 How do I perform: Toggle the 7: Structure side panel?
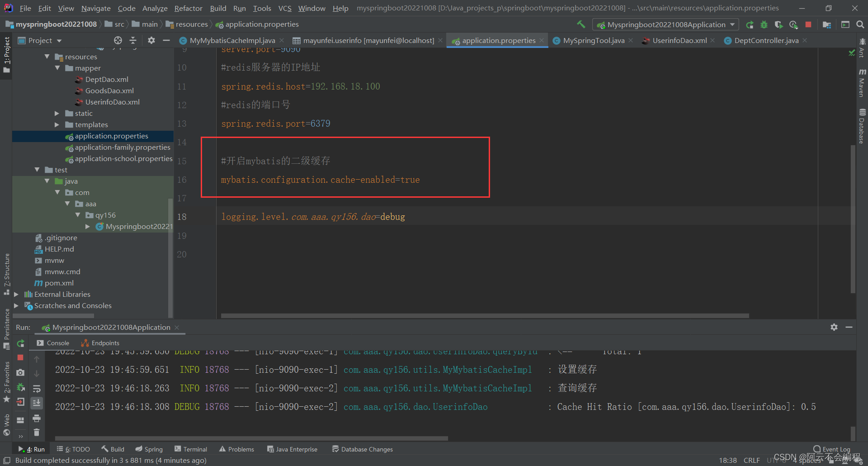(x=6, y=274)
